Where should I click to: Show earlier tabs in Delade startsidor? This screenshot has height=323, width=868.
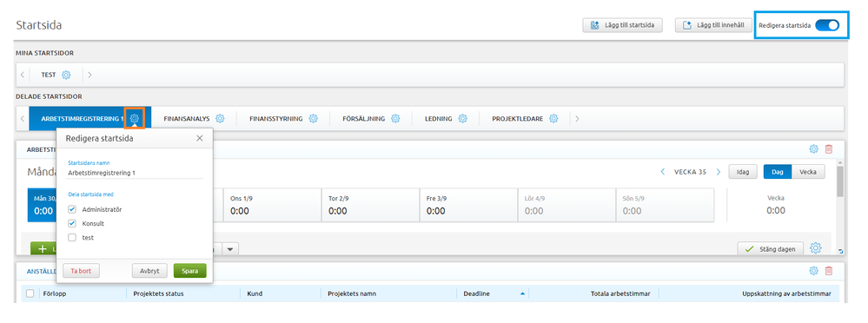point(23,118)
